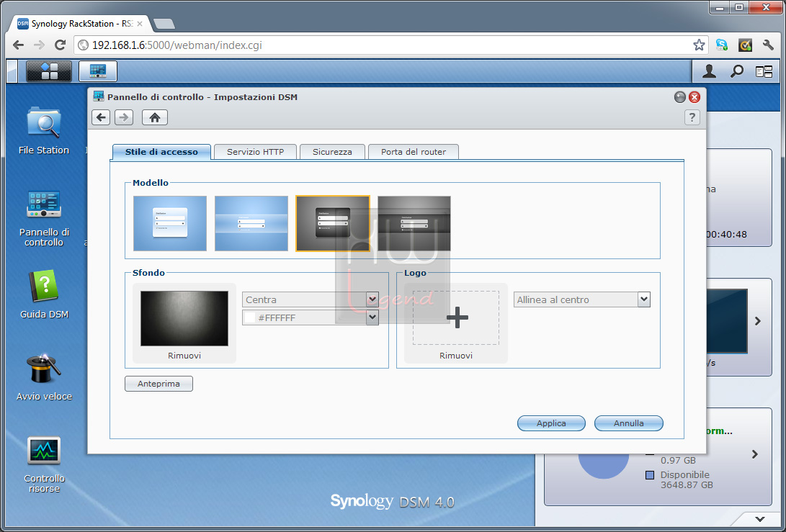Close the Synology RackStation browser tab
786x532 pixels.
pyautogui.click(x=140, y=24)
